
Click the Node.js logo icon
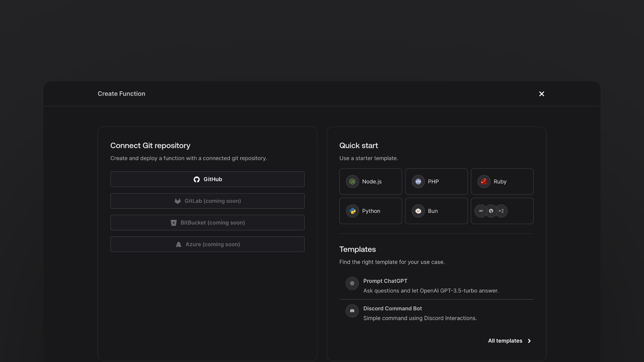point(352,182)
